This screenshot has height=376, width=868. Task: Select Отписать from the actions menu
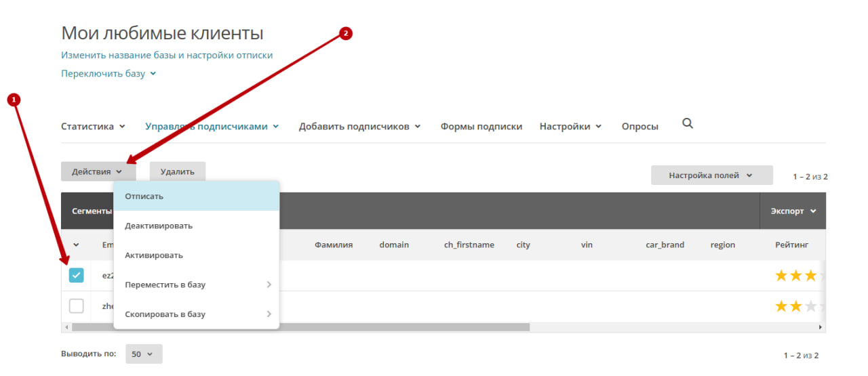coord(196,196)
